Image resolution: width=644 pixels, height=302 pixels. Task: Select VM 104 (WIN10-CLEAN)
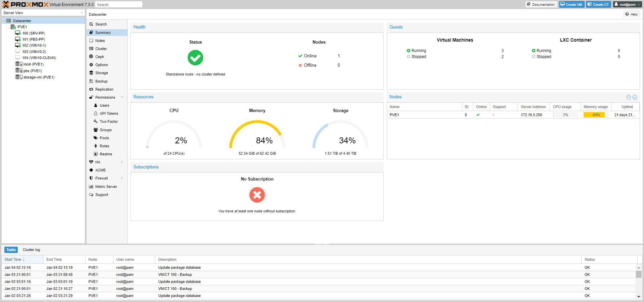pyautogui.click(x=39, y=58)
